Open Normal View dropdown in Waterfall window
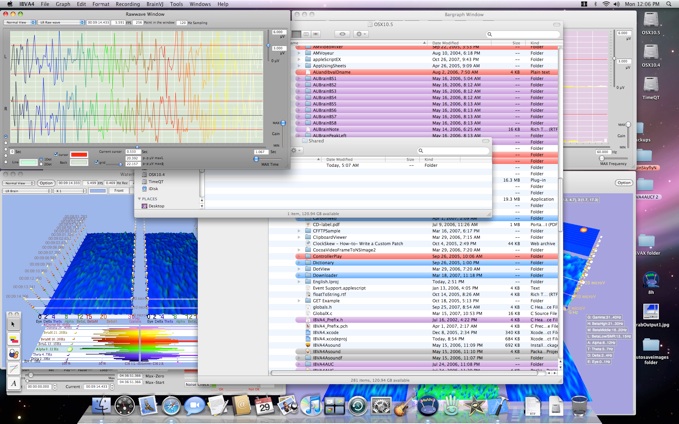Viewport: 679px width, 424px height. [19, 183]
